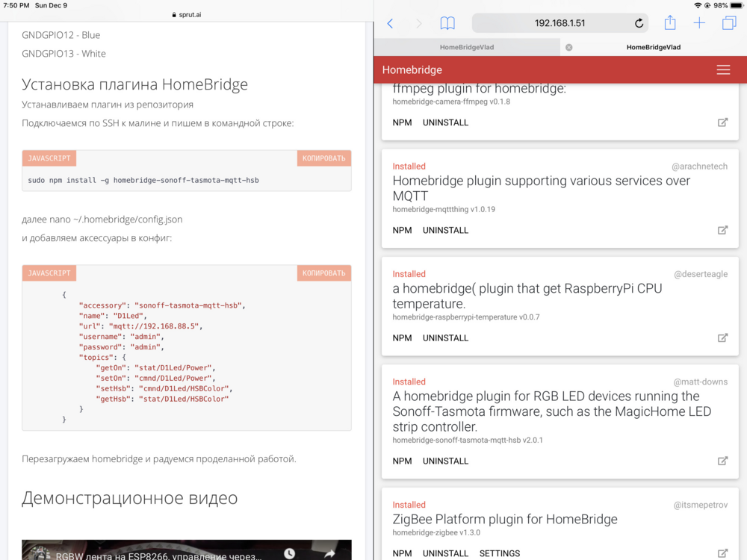Open @itsmepetrov author name
This screenshot has width=747, height=560.
coord(701,505)
